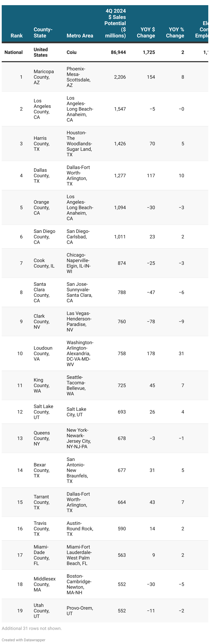Viewport: 210px width, 644px height.
Task: Select the National United States summary row
Action: click(x=105, y=52)
